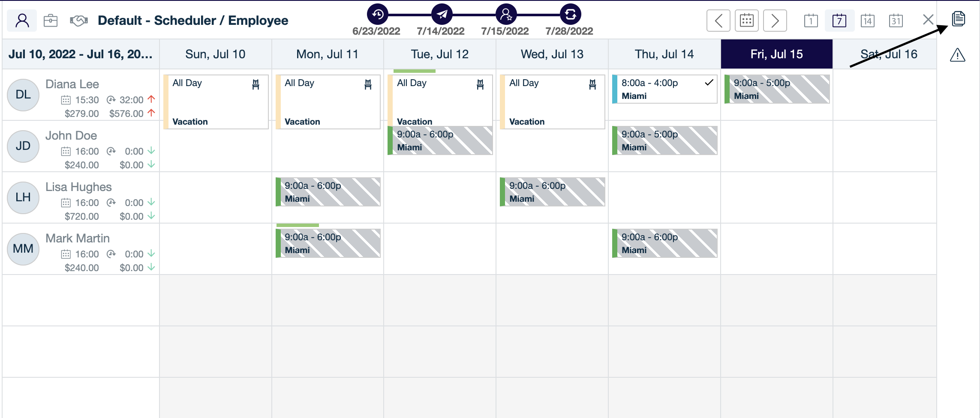This screenshot has width=980, height=418.
Task: Open the calendar date picker icon
Action: point(746,20)
